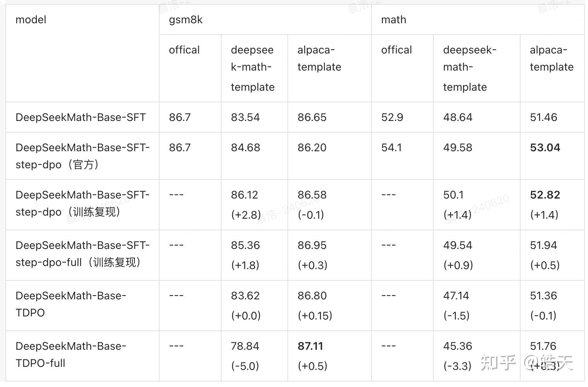Select the "gsm8k" group header
Screen dimensions: 588x387
[186, 20]
